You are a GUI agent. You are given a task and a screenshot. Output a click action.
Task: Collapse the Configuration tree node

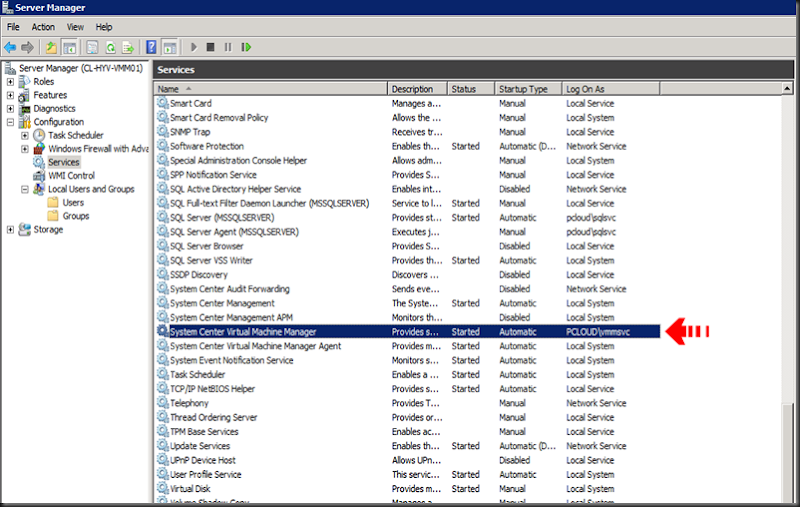point(11,122)
